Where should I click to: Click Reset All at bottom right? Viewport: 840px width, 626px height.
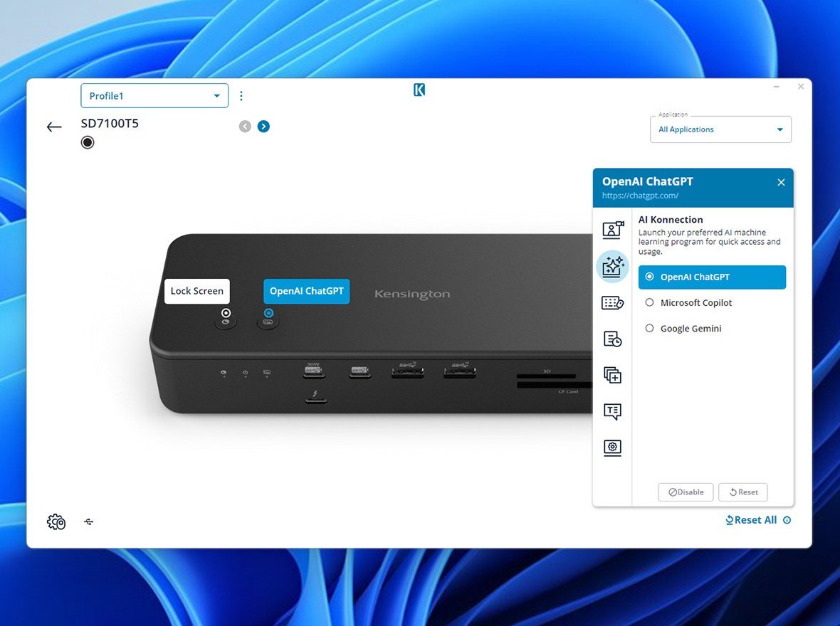click(751, 520)
